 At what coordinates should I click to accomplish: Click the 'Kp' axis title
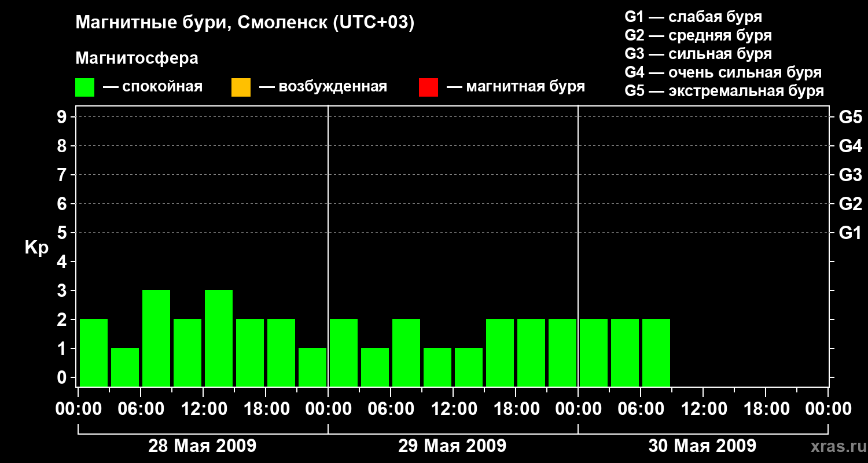37,248
